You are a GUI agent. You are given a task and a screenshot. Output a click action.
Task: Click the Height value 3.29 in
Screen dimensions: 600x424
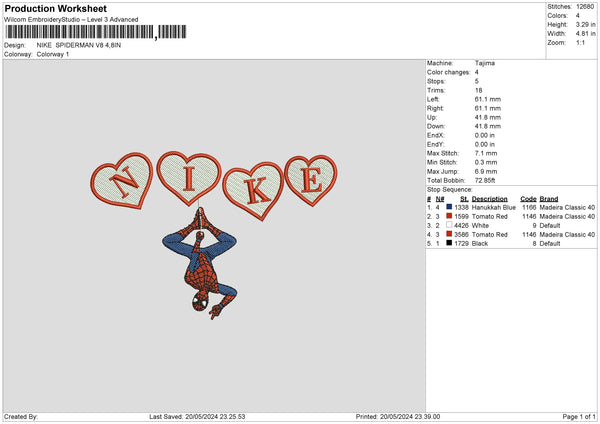coord(585,24)
